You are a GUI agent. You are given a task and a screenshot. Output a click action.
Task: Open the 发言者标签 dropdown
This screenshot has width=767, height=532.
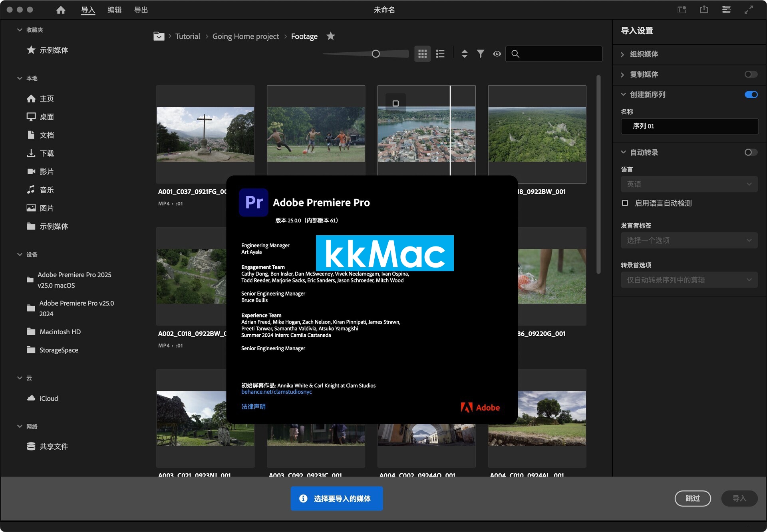click(x=690, y=240)
